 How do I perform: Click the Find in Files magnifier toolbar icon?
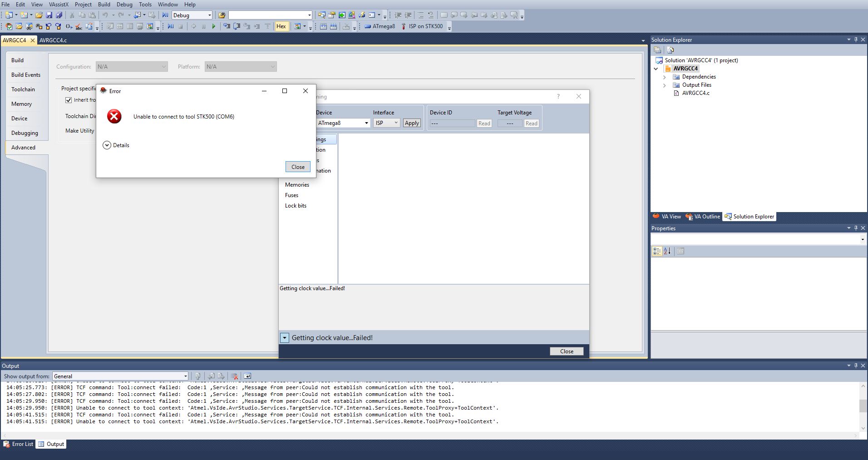pos(321,15)
